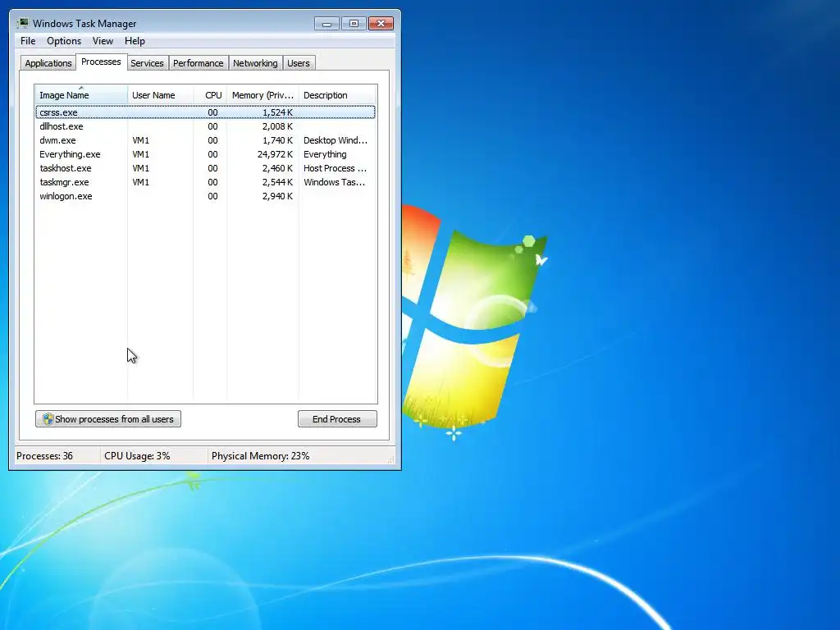Click the Desktop Wind... description cell
840x630 pixels.
pos(336,140)
